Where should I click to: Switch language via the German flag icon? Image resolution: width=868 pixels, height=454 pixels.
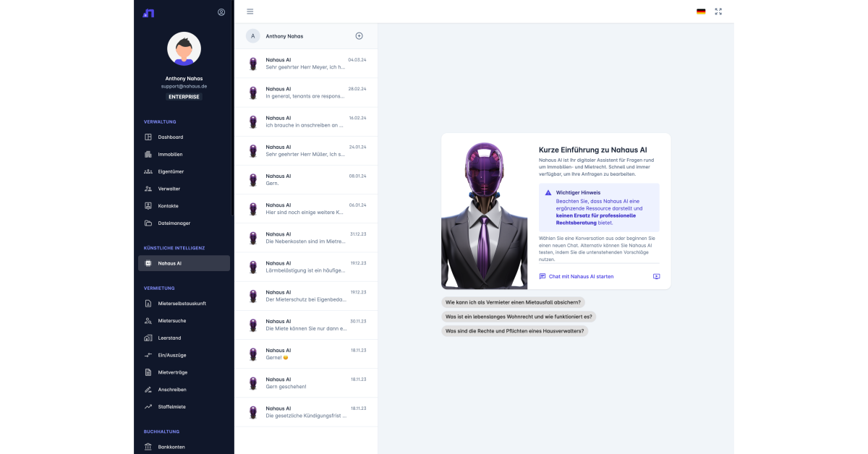701,12
